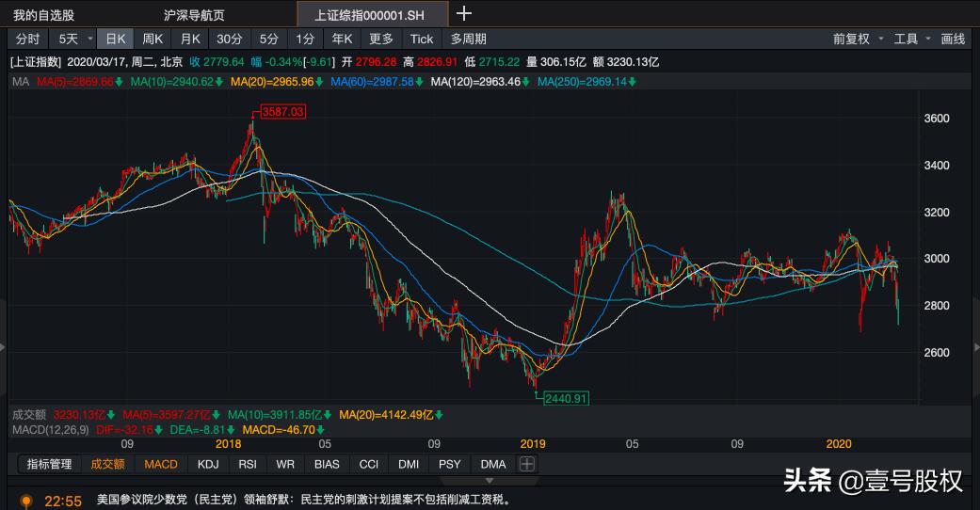Open 指标管理 indicator management
Viewport: 980px width, 510px height.
[x=49, y=464]
